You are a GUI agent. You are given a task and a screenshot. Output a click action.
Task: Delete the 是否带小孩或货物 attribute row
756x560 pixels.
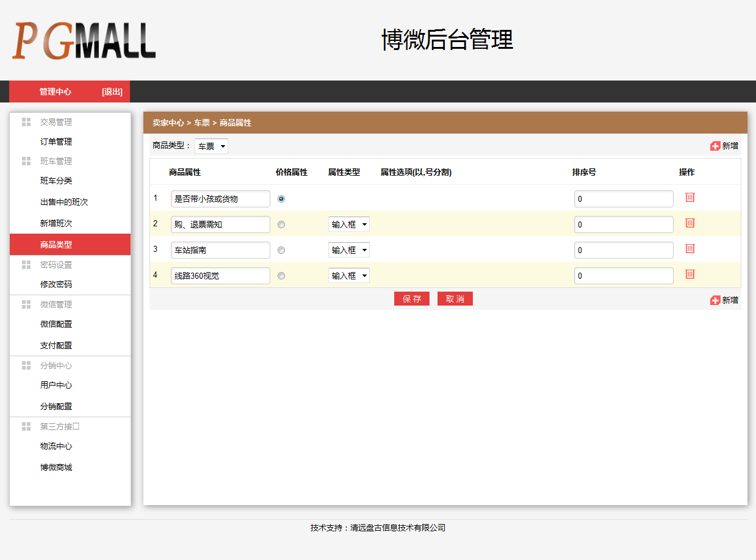point(689,198)
